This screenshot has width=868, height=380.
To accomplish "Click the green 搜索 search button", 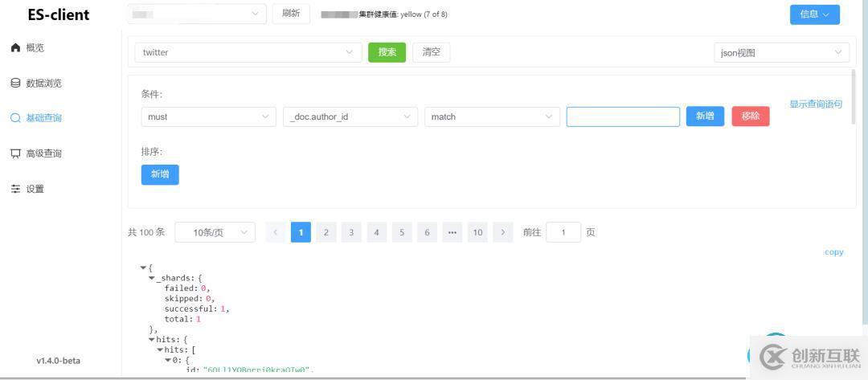I will click(x=387, y=52).
